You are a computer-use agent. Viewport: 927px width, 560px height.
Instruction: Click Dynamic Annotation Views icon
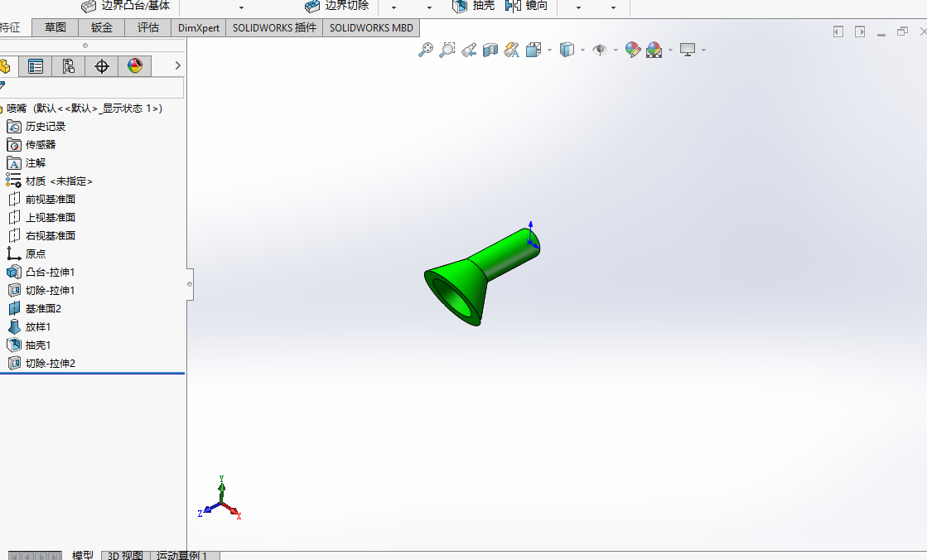pos(512,51)
